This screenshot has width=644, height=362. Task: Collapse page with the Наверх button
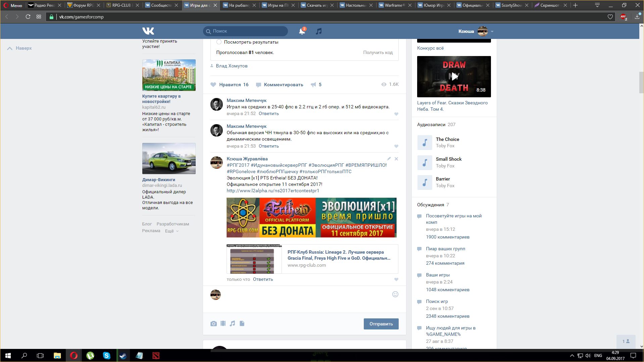19,48
